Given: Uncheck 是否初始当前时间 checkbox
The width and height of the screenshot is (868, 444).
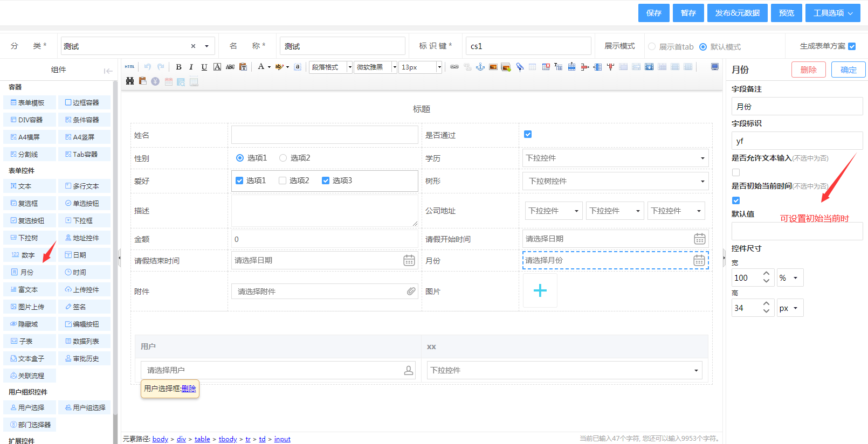Looking at the screenshot, I should click(736, 200).
